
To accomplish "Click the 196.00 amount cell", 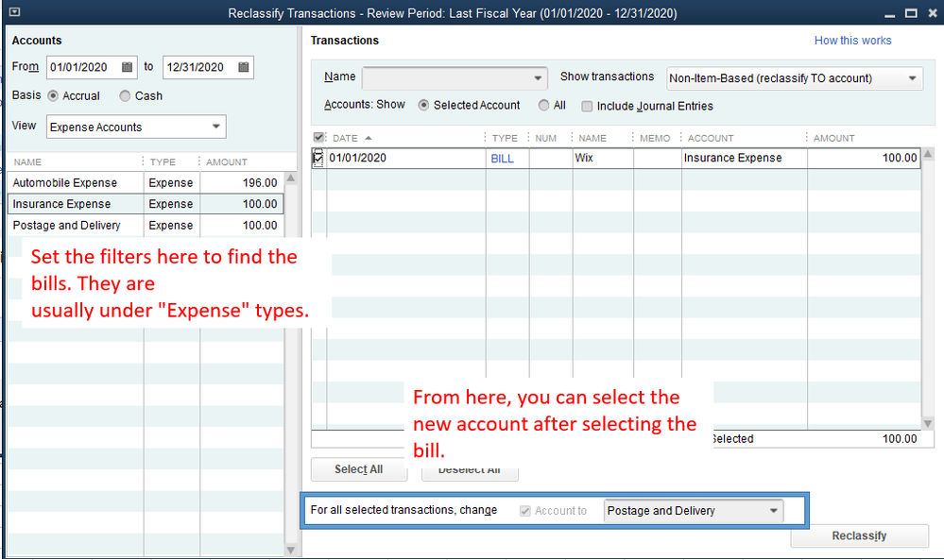I will [241, 183].
